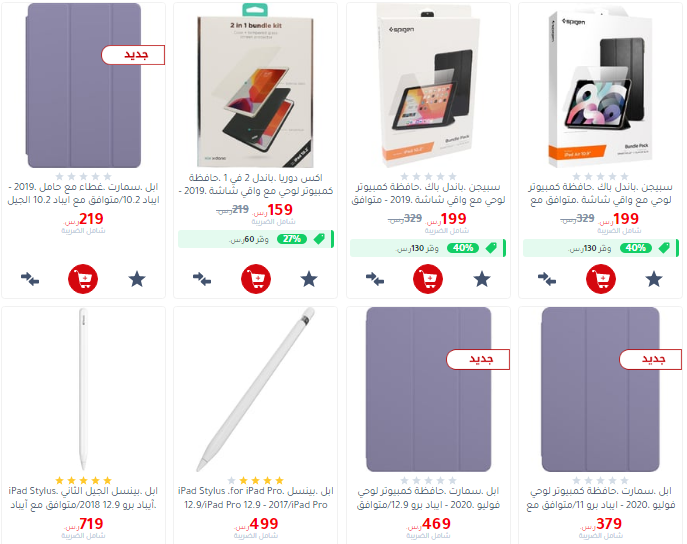
Task: Open Smart Folio iPad Pro 12.9 title link
Action: click(428, 498)
